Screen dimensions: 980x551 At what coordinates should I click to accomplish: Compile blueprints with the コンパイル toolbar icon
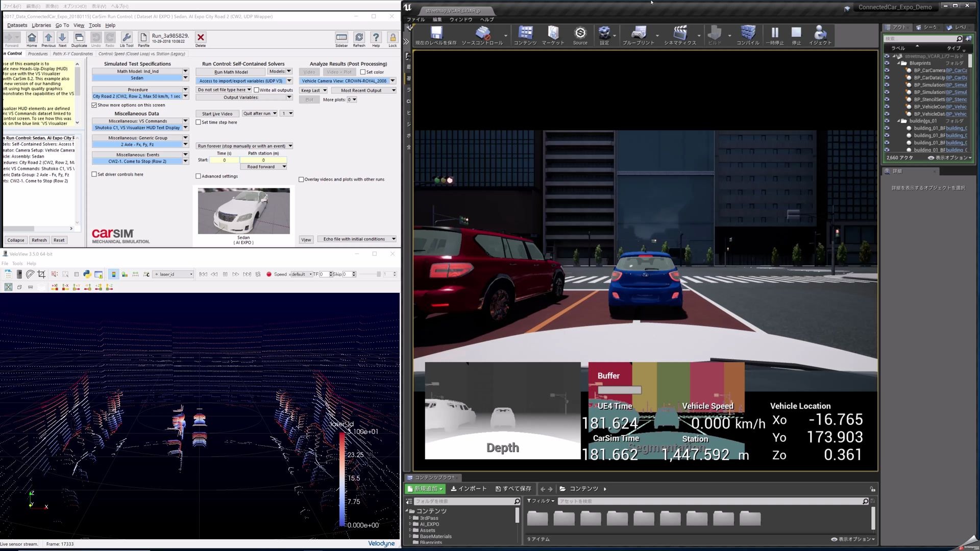tap(748, 34)
